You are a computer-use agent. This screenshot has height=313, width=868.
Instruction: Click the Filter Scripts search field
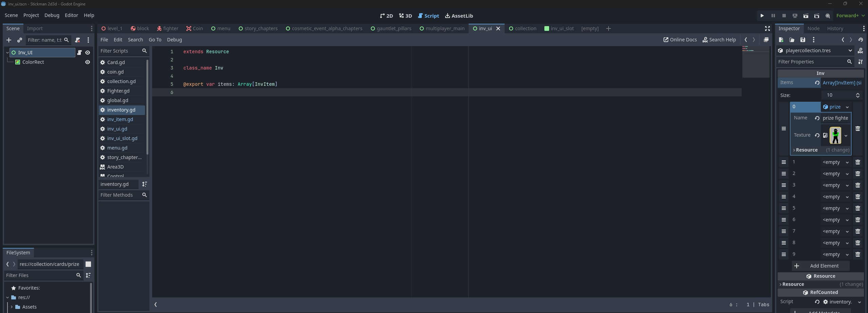(120, 51)
